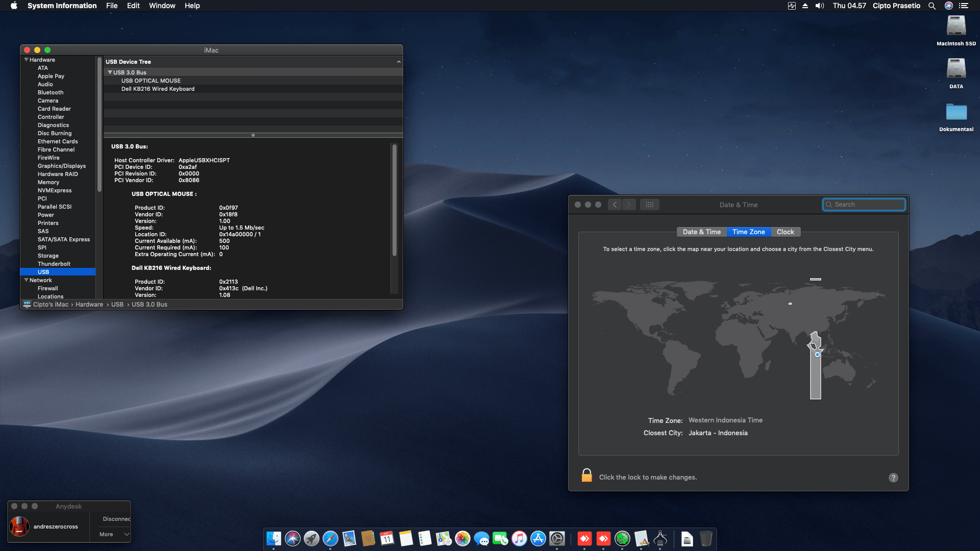The image size is (980, 551).
Task: Select Dell KB216 Wired Keyboard device
Action: (158, 89)
